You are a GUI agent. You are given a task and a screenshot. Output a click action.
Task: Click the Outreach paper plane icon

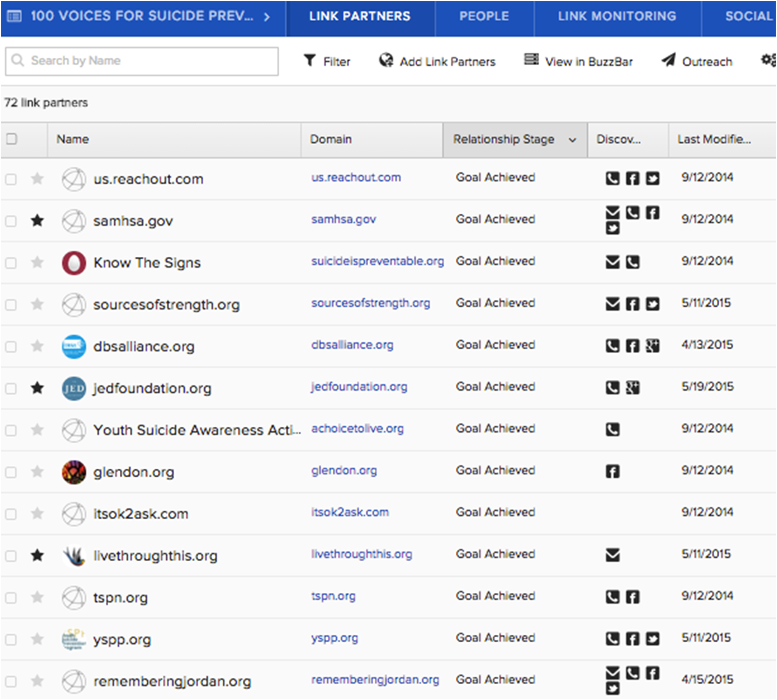click(668, 60)
